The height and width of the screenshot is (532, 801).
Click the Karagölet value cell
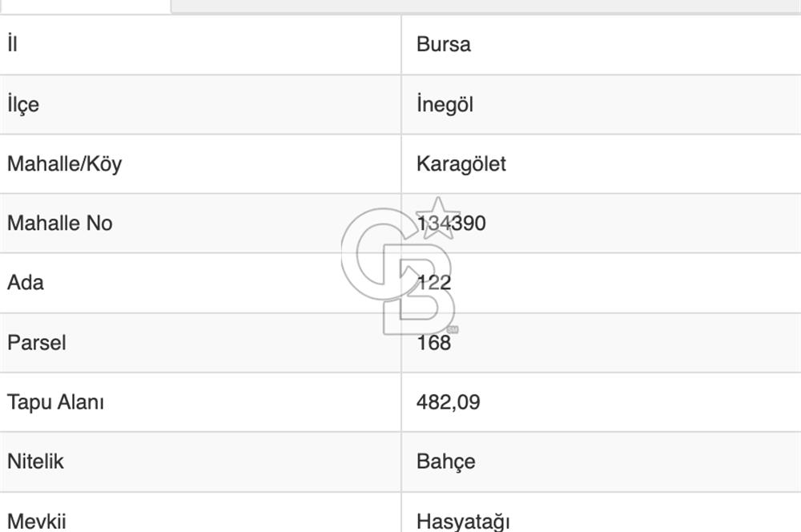(461, 163)
